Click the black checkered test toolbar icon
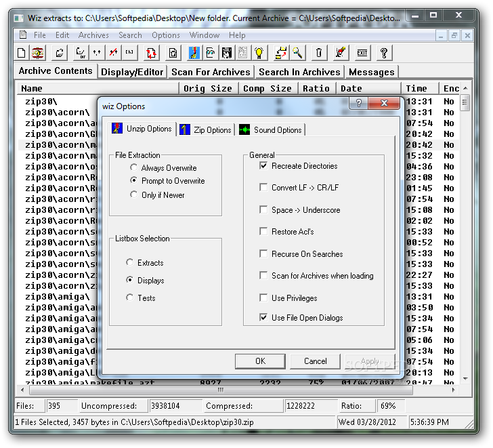493x448 pixels. click(x=227, y=53)
